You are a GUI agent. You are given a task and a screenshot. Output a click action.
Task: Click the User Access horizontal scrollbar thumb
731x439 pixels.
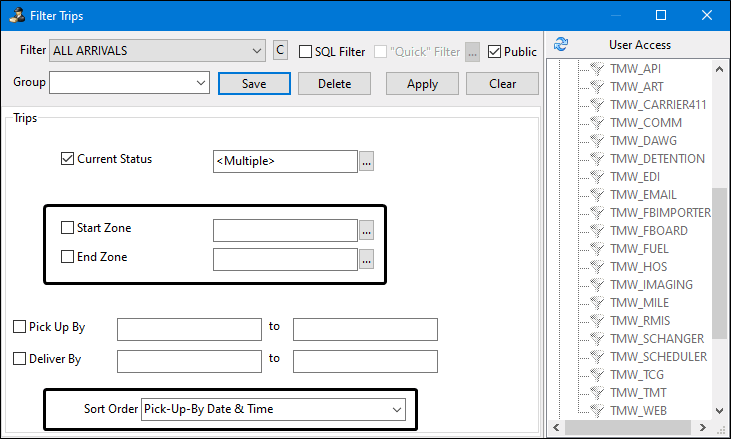tap(628, 427)
